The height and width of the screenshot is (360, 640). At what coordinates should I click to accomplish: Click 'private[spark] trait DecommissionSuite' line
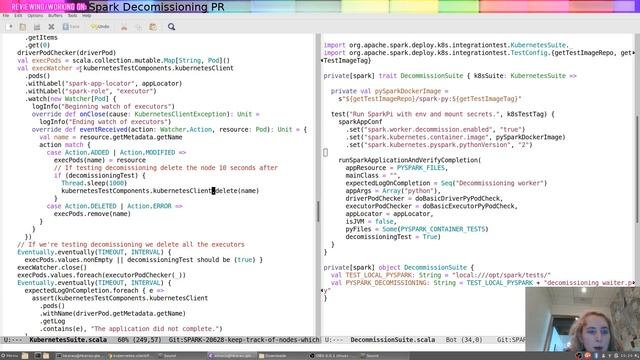pyautogui.click(x=450, y=76)
